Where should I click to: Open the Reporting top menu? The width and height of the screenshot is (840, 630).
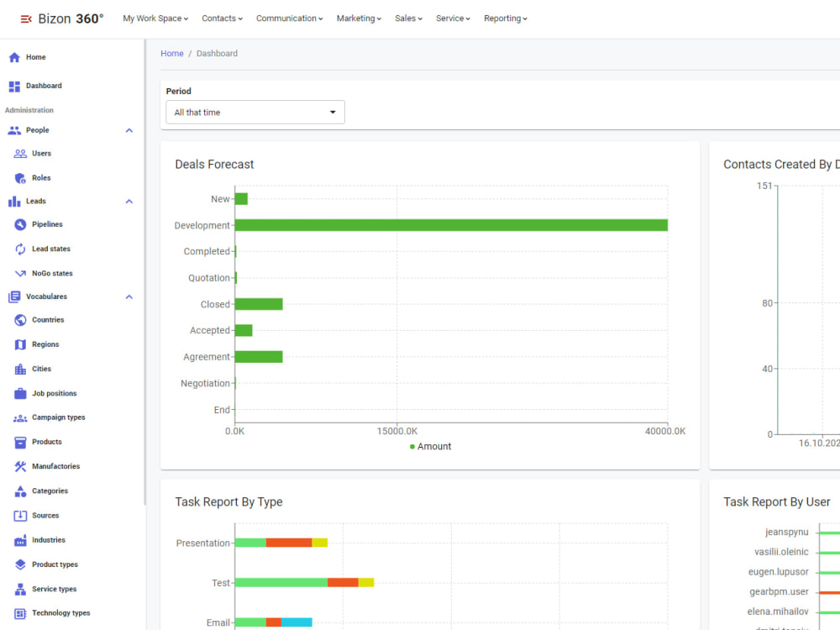tap(505, 18)
